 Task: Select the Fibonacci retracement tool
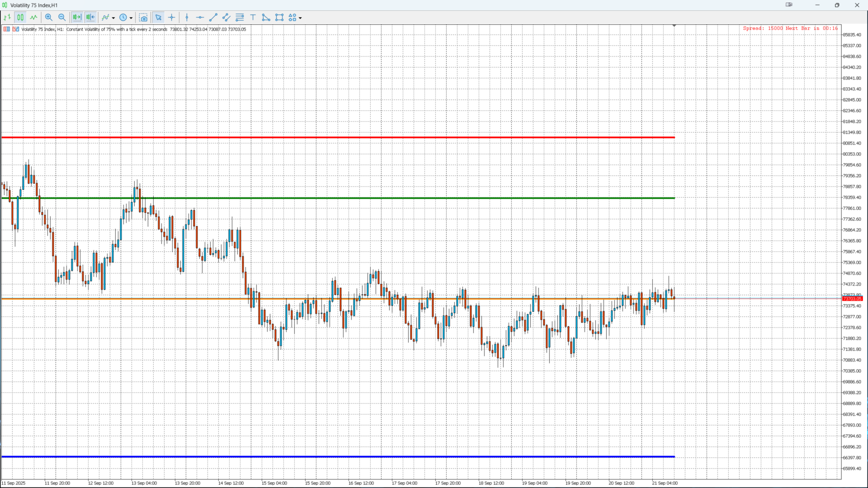[240, 18]
